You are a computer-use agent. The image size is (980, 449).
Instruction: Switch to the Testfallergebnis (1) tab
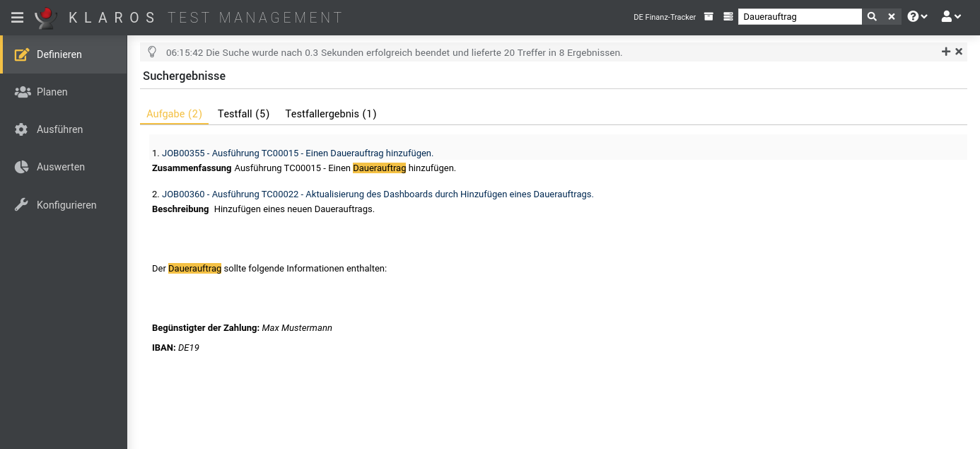point(331,114)
